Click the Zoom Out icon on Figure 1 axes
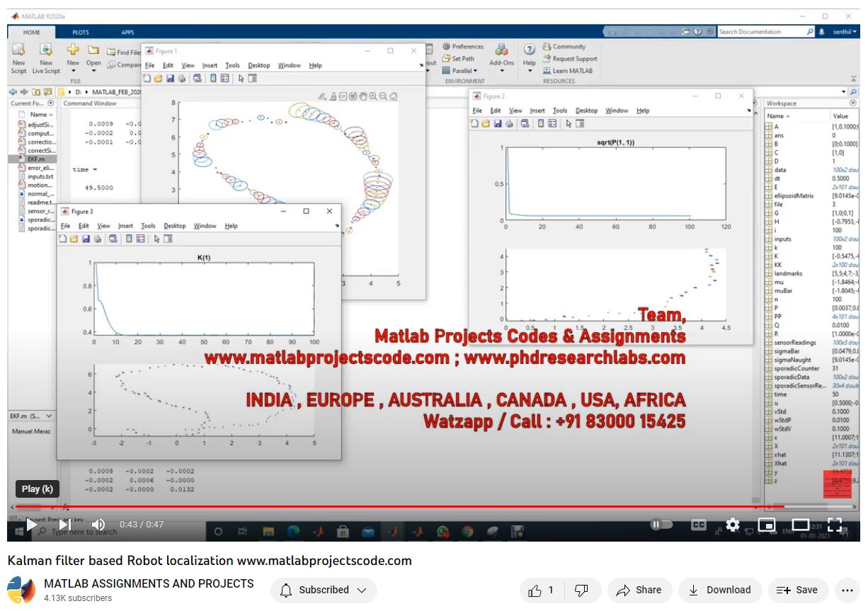This screenshot has width=868, height=611. [x=383, y=96]
